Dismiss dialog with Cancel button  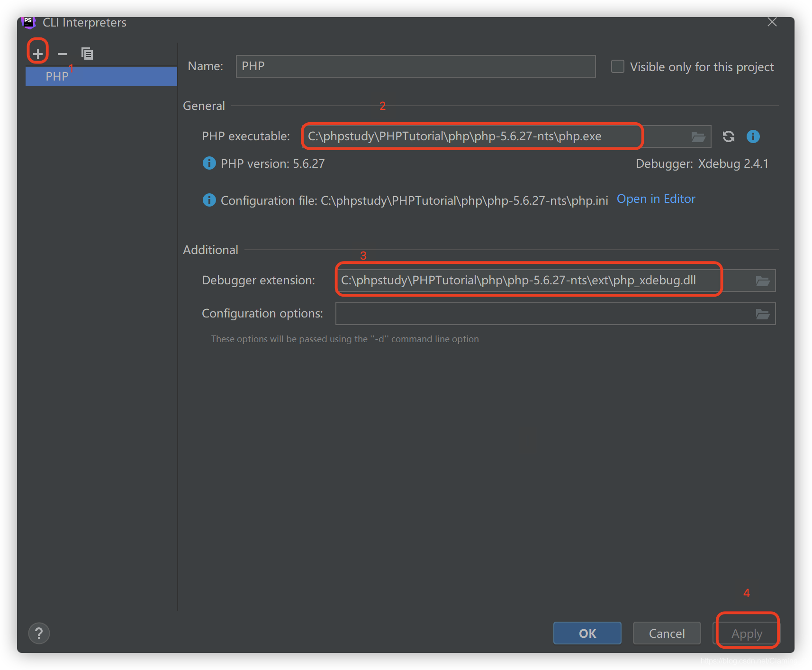pos(667,633)
